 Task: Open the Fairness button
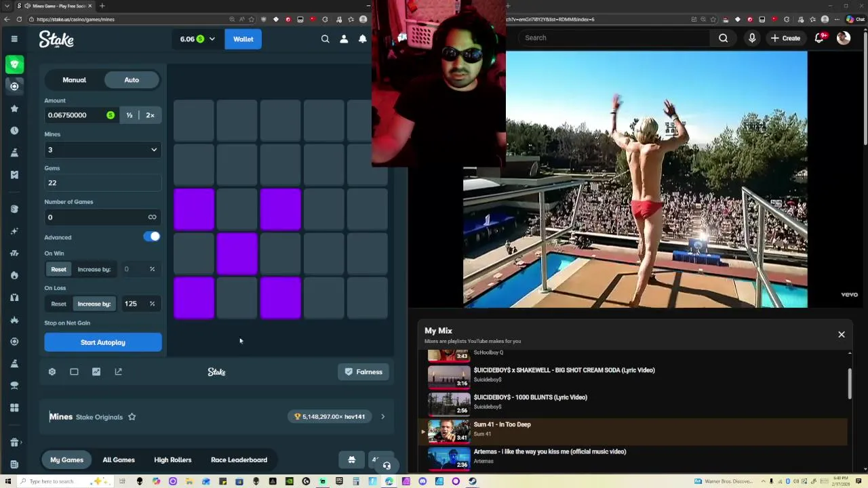tap(363, 372)
